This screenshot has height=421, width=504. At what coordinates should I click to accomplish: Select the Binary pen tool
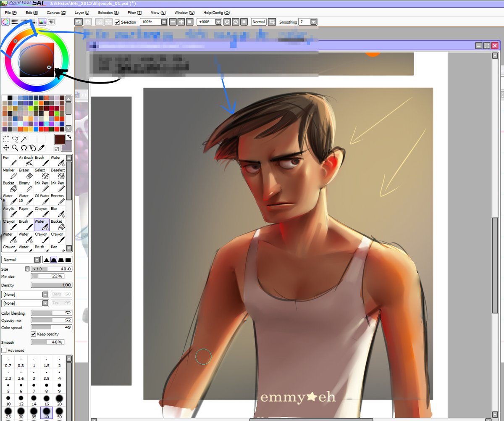(x=26, y=186)
